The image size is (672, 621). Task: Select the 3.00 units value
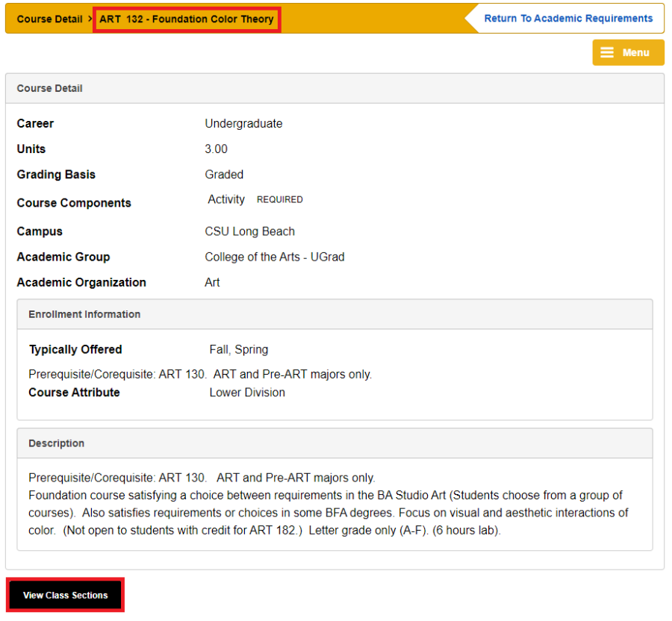coord(216,149)
